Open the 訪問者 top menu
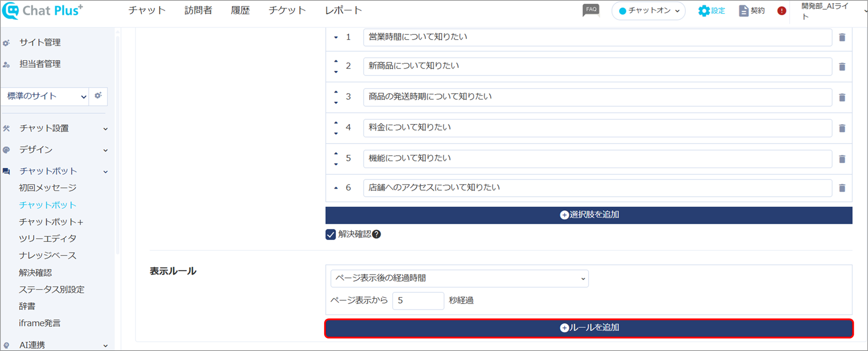This screenshot has width=868, height=351. 199,10
